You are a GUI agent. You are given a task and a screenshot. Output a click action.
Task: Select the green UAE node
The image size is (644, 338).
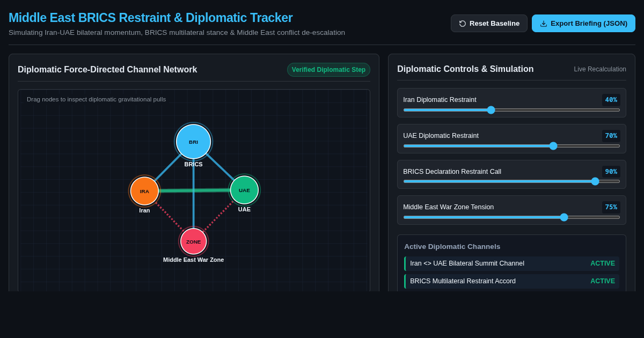pos(244,190)
